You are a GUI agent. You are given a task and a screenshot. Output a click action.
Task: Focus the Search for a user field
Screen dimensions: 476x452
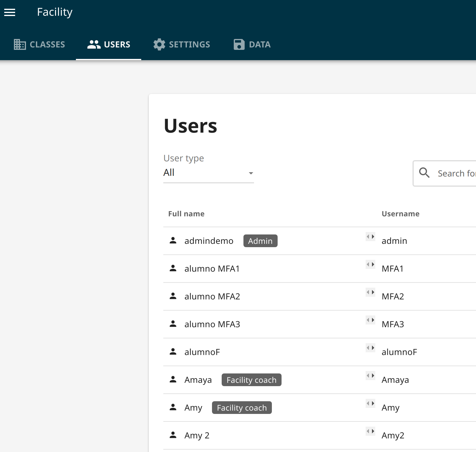pyautogui.click(x=445, y=173)
